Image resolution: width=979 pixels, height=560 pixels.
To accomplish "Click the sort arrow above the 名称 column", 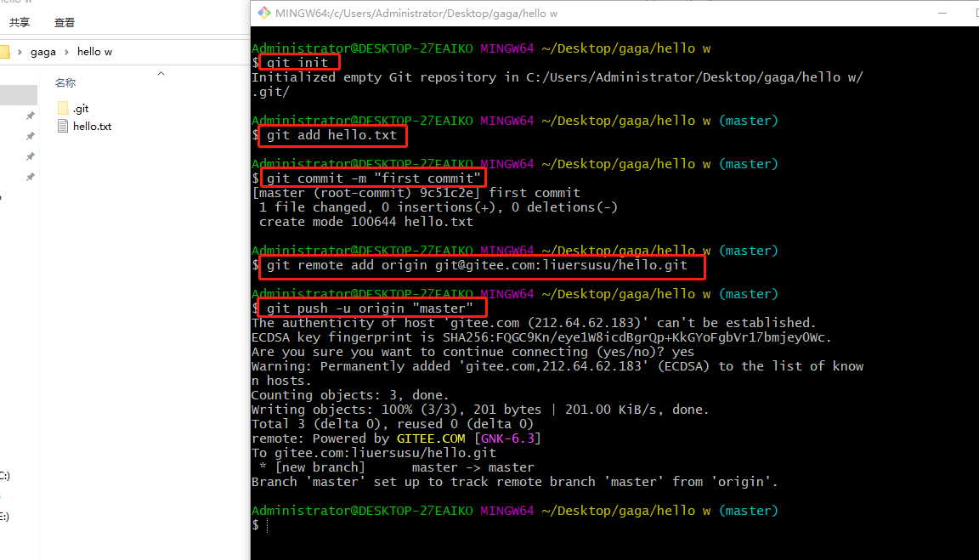I will click(161, 74).
